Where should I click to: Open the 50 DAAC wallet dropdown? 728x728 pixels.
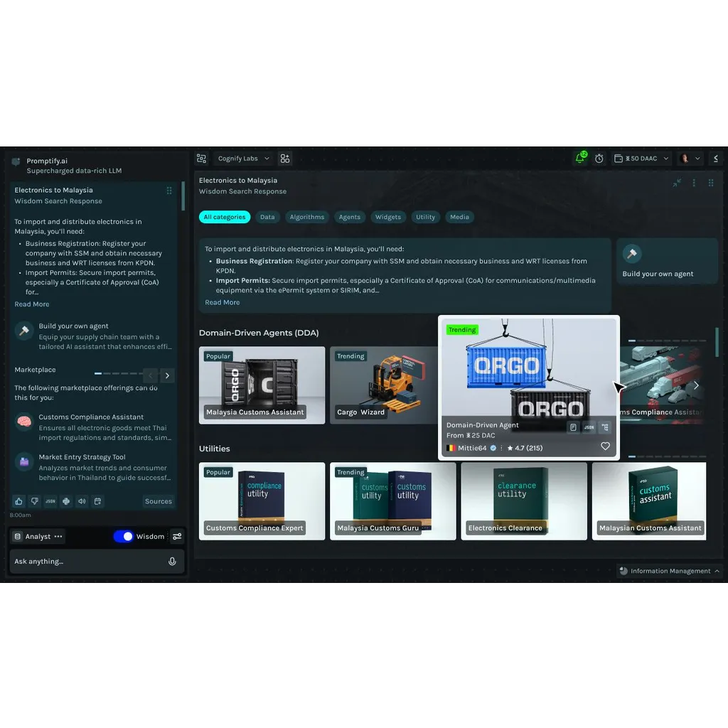coord(641,159)
